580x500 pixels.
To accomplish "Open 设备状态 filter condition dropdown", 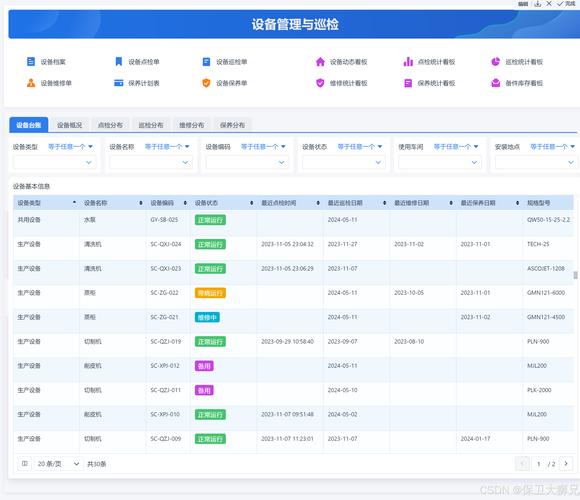I will (360, 147).
